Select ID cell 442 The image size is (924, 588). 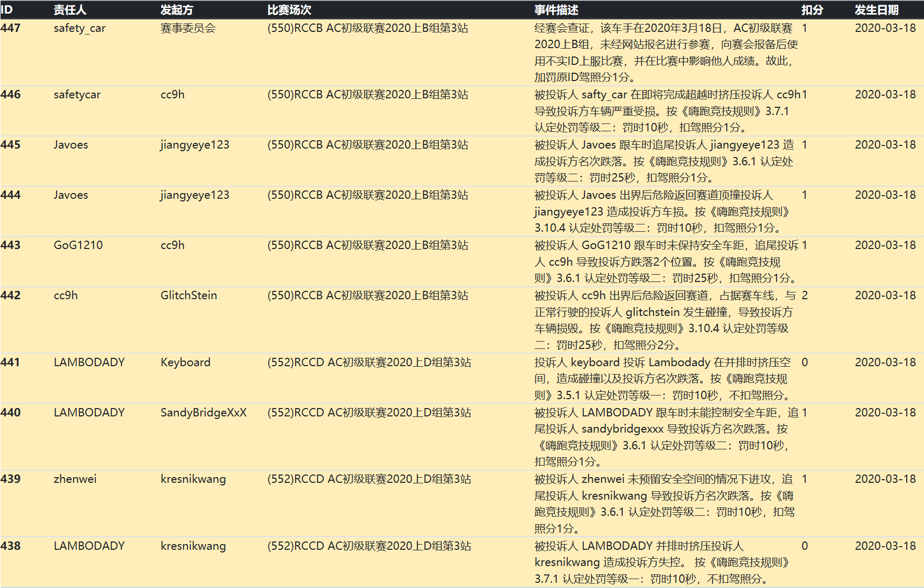10,296
